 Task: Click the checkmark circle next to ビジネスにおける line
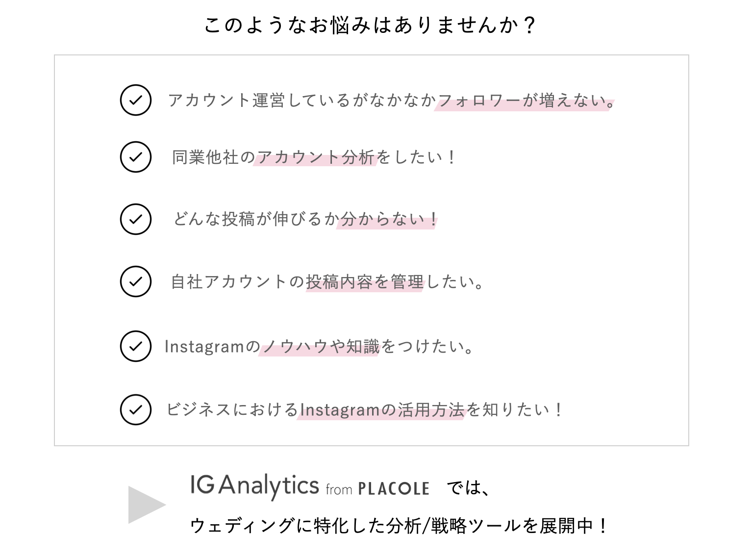[135, 409]
